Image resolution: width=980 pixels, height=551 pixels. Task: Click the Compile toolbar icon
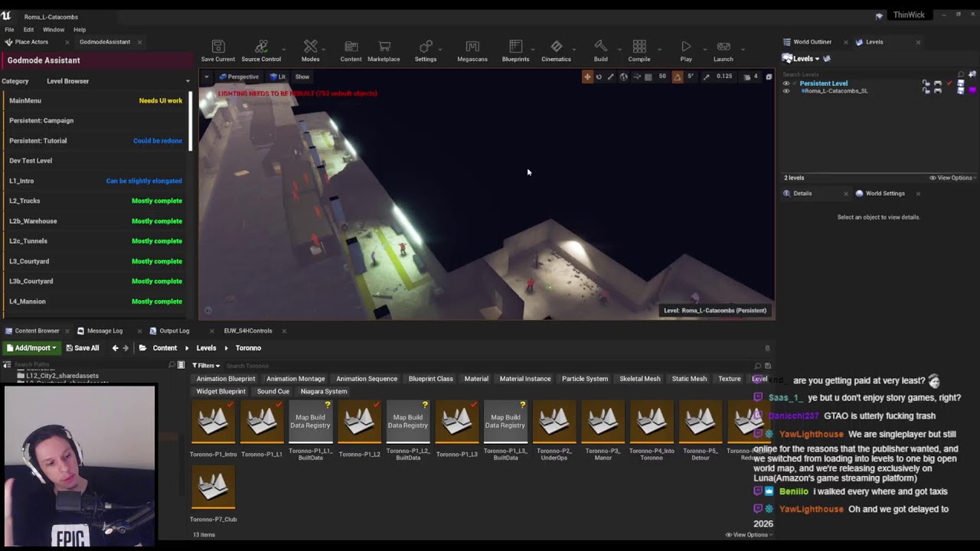tap(639, 51)
